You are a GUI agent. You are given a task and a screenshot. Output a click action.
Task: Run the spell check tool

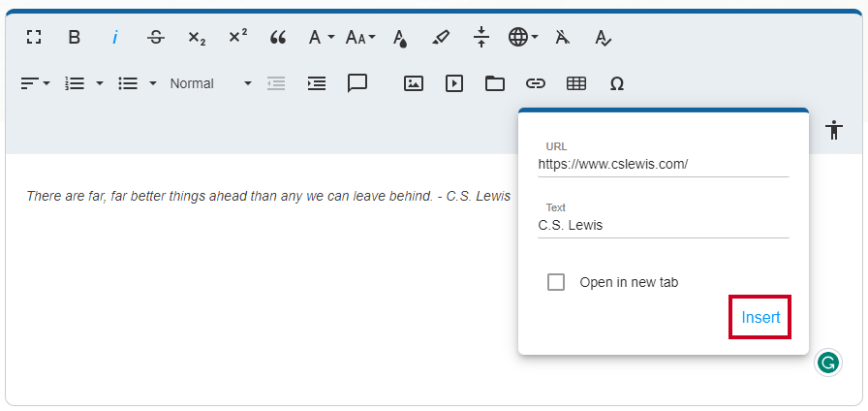tap(603, 38)
